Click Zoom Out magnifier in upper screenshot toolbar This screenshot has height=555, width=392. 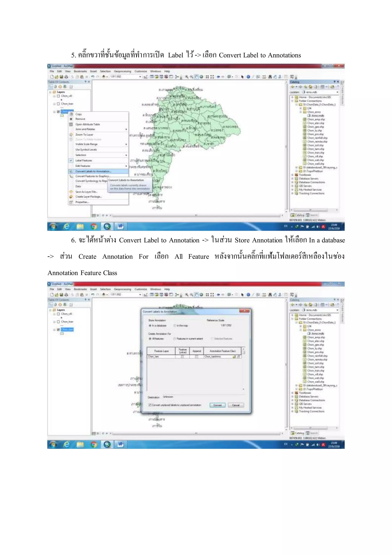point(191,77)
